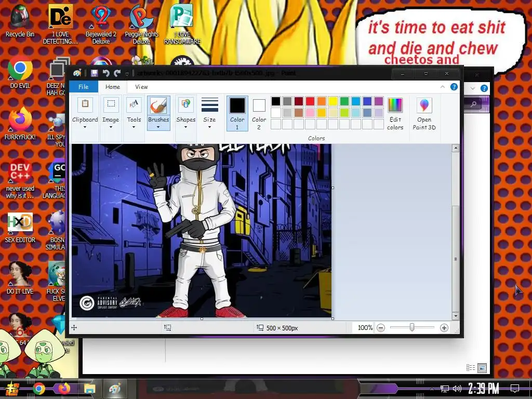532x399 pixels.
Task: Expand the Clipboard group dropdown arrow
Action: 85,127
